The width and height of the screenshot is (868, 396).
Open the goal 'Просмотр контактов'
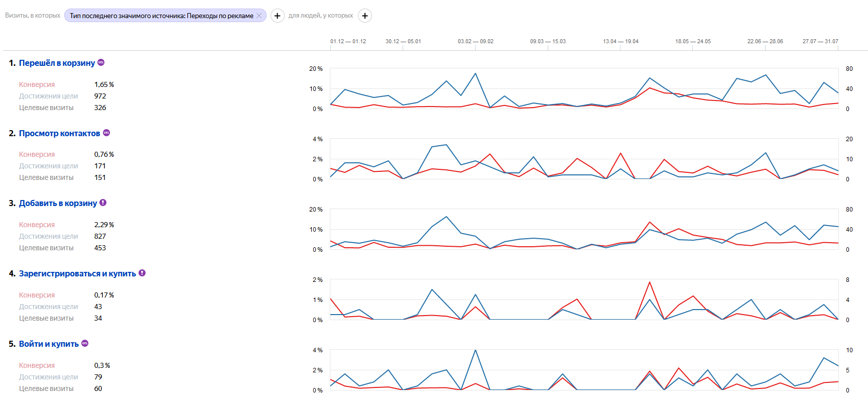pos(59,133)
